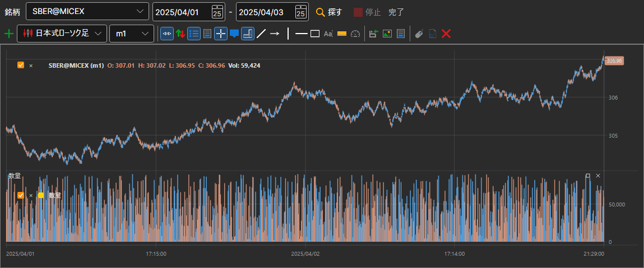Viewport: 644px width, 268px height.
Task: Select the arrow ray drawing tool
Action: [275, 34]
